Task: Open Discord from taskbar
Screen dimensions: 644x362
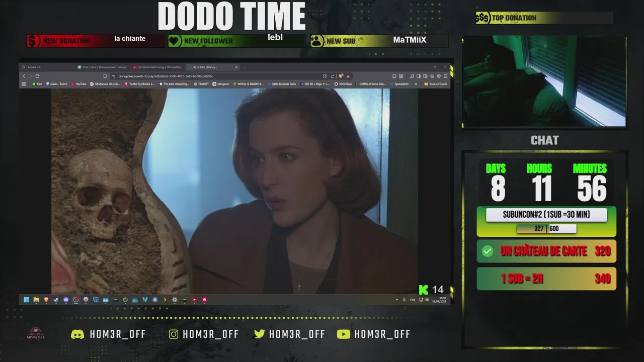Action: pos(66,300)
